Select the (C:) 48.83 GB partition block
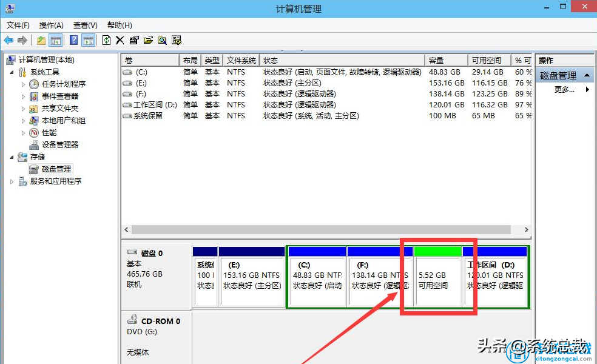Viewport: 597px width, 364px height. pos(317,277)
